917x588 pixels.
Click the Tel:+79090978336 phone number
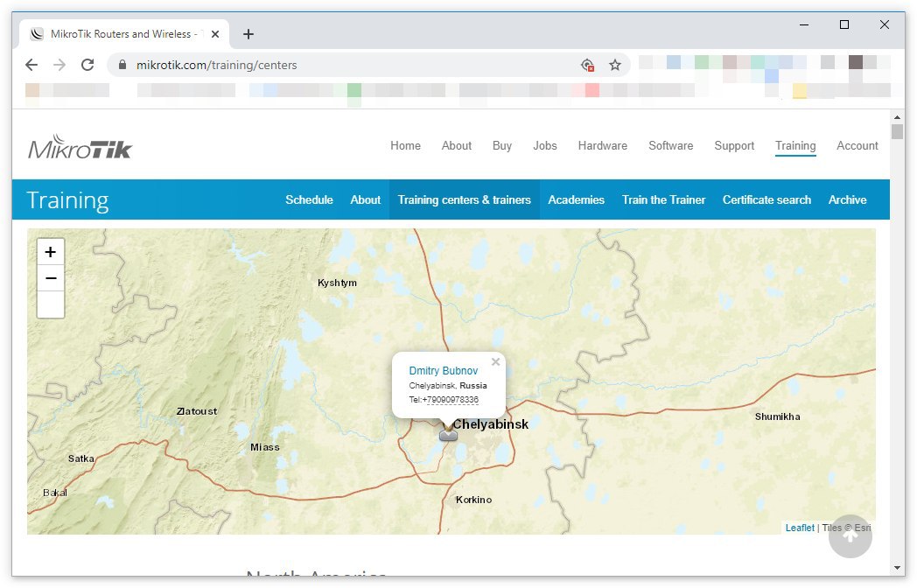pos(444,400)
